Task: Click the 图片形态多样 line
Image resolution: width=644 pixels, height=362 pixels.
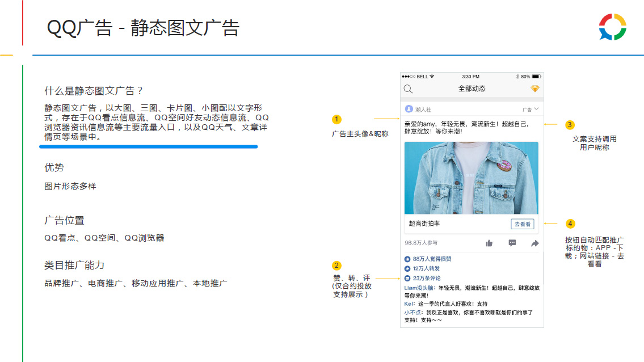Action: click(x=70, y=186)
